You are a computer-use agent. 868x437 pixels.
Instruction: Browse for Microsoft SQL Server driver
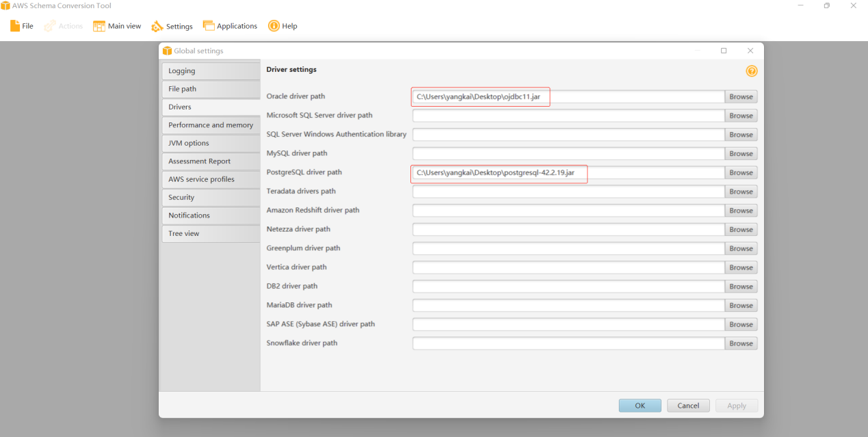pos(741,116)
